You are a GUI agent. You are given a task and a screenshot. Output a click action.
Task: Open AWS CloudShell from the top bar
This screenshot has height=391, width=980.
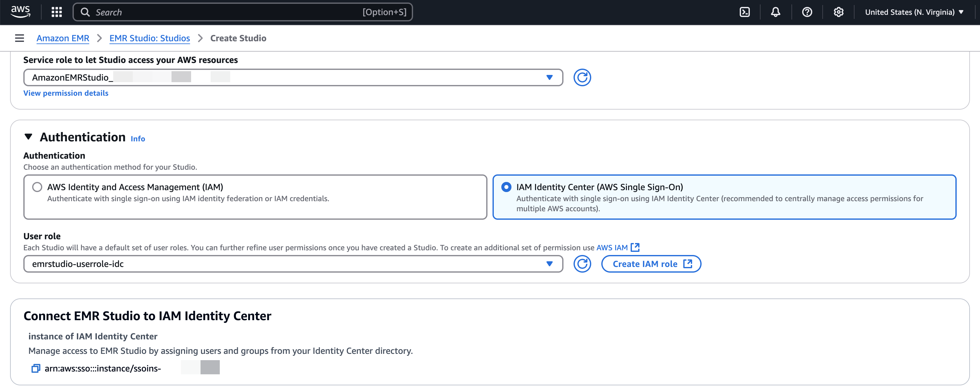[x=744, y=12]
